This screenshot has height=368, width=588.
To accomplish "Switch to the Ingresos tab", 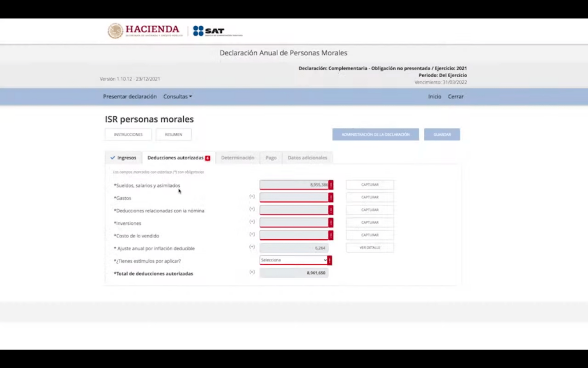I will click(123, 158).
